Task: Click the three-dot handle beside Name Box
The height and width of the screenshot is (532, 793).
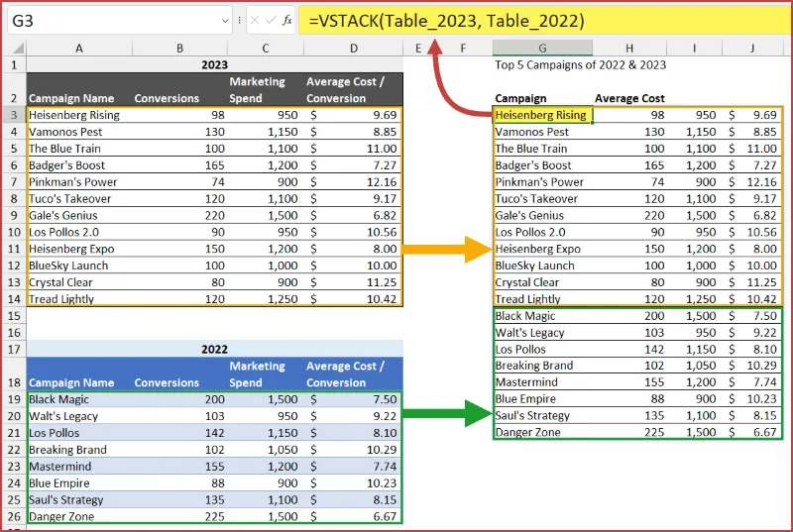Action: [240, 20]
